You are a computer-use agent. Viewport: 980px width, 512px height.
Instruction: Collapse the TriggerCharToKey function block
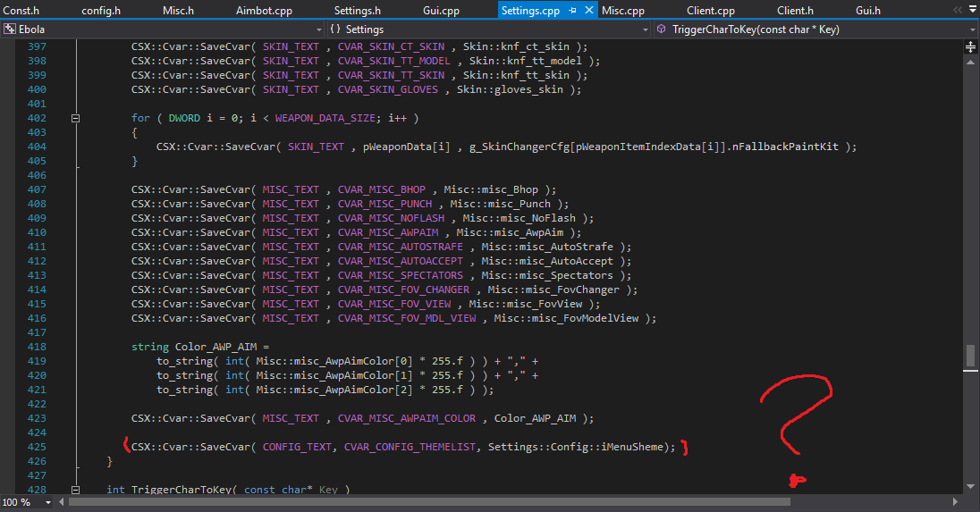(76, 490)
